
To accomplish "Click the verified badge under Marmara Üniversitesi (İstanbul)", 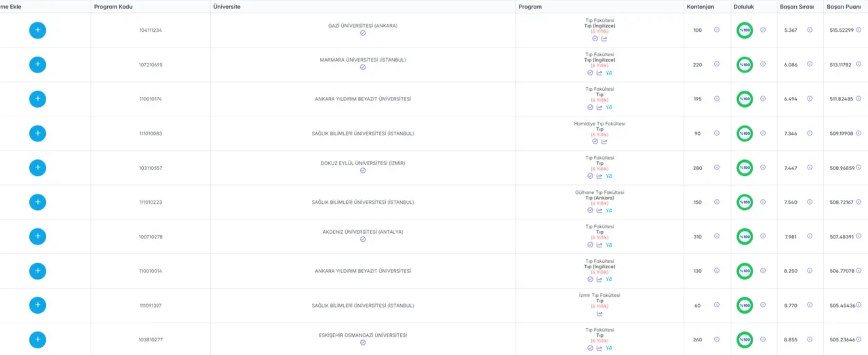I will coord(363,67).
